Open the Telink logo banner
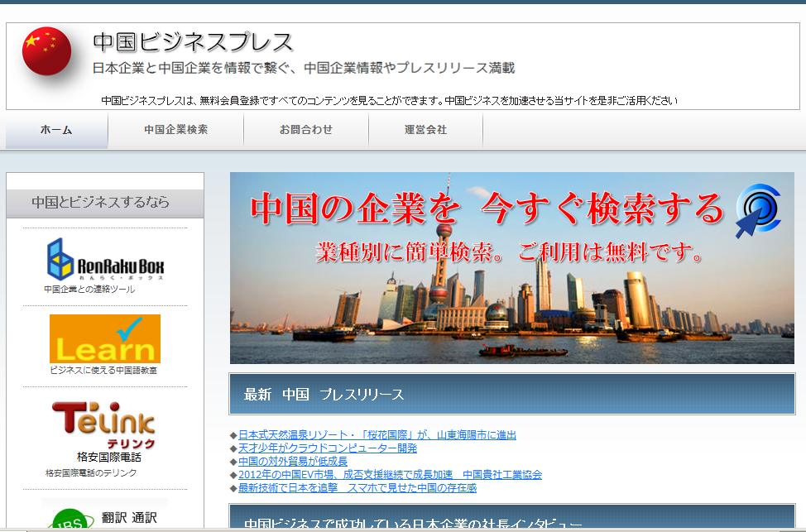 (104, 424)
